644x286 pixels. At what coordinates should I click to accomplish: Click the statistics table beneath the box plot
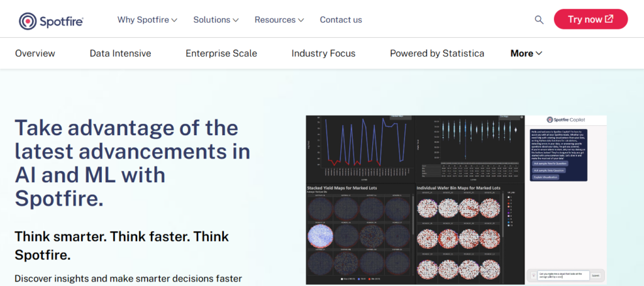point(470,170)
